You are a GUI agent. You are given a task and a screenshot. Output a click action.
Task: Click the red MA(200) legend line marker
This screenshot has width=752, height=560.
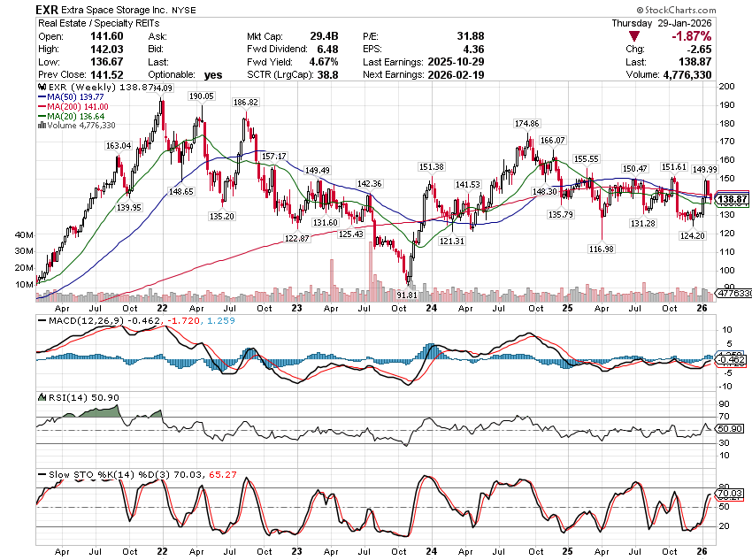click(x=40, y=108)
